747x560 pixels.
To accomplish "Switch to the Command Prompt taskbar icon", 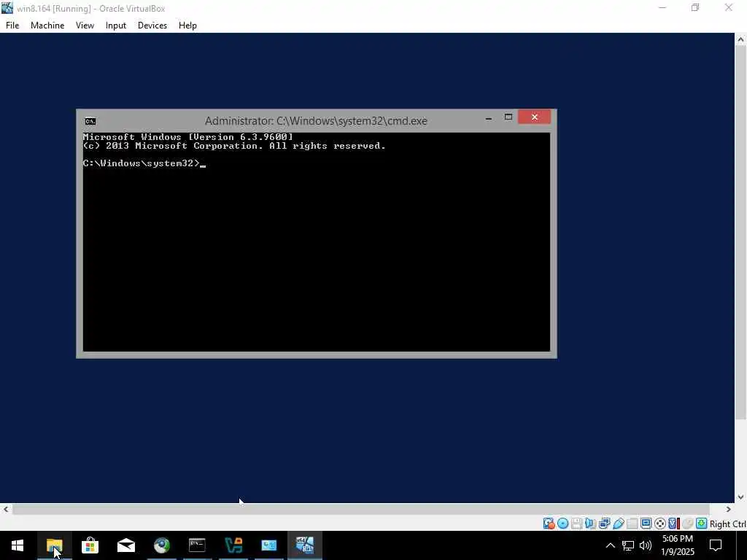I will (x=197, y=545).
